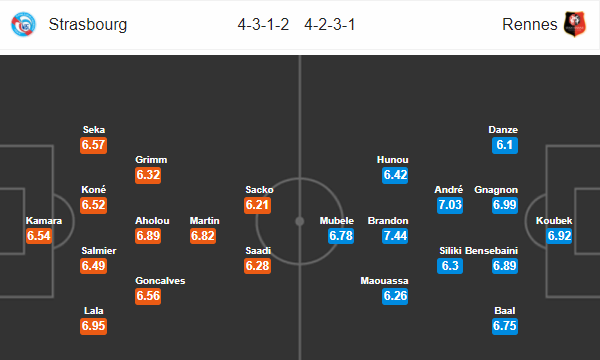The width and height of the screenshot is (600, 360).
Task: Select Danze's 6.1 rating badge
Action: [x=505, y=145]
